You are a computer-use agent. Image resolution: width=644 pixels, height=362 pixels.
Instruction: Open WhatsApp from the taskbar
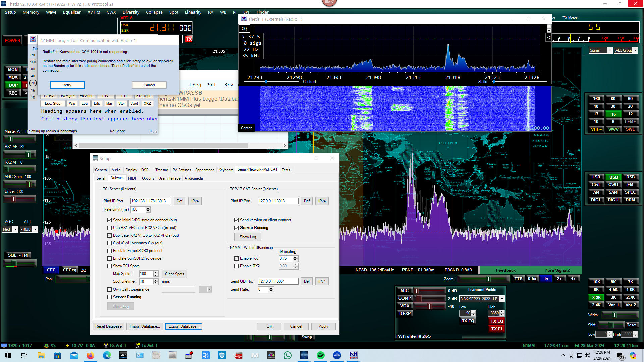(288, 355)
